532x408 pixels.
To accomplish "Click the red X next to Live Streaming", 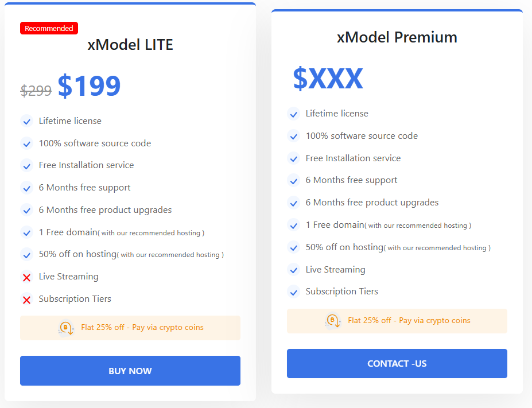I will tap(26, 277).
